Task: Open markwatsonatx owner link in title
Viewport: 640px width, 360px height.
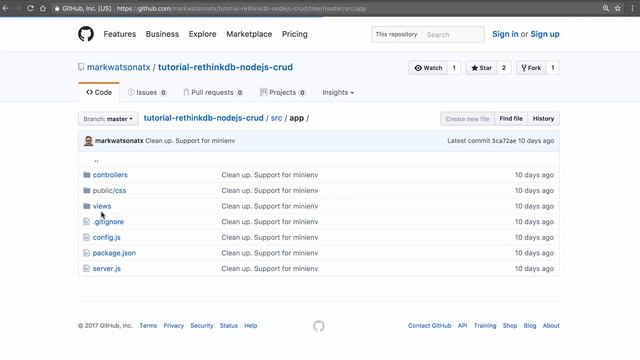Action: tap(118, 67)
